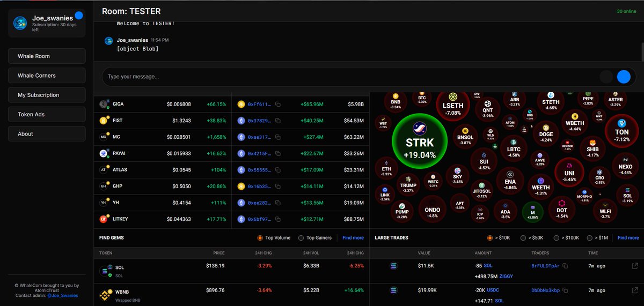Screen dimensions: 644x306
Task: Click the LITKEY token logo
Action: (x=104, y=219)
